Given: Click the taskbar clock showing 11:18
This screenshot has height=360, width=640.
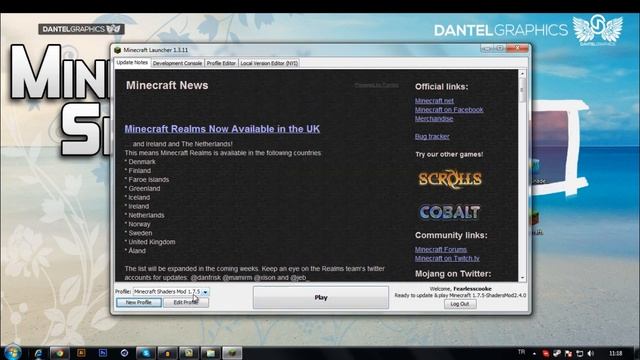Looking at the screenshot, I should tap(616, 353).
